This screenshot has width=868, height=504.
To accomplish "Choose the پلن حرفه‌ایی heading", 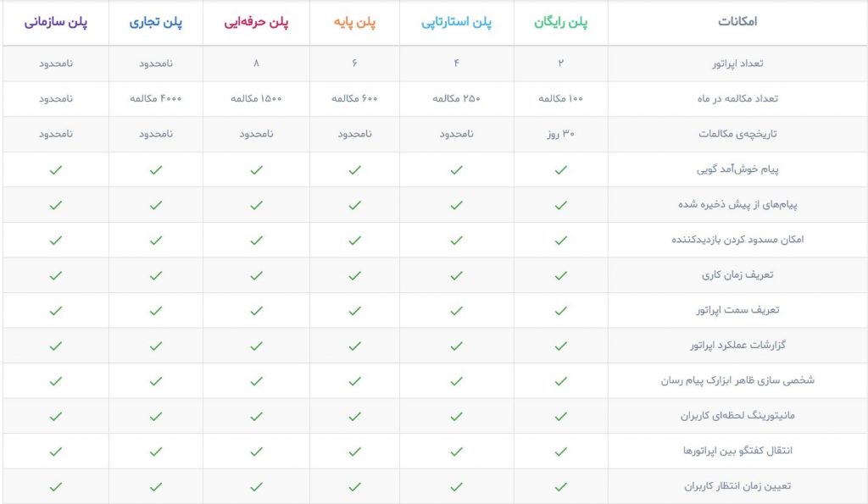I will click(256, 22).
